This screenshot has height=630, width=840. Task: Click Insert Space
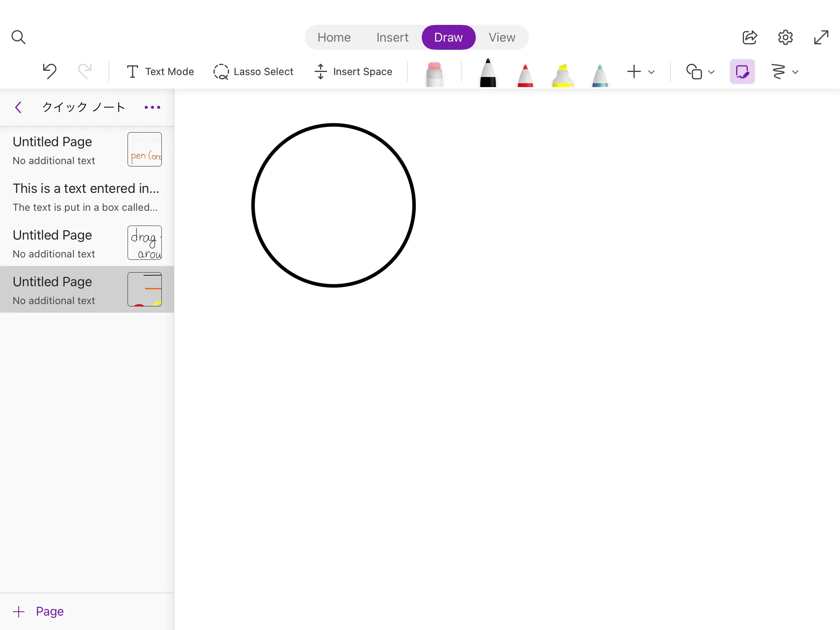pos(353,72)
